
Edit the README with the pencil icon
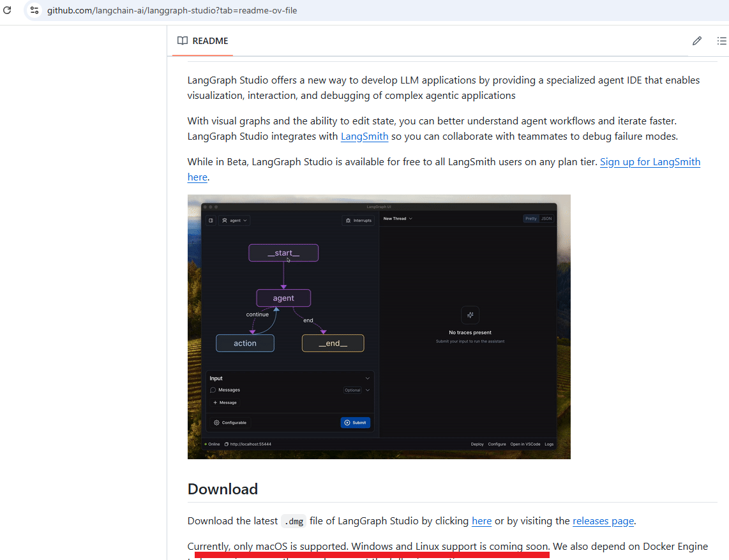(x=696, y=41)
